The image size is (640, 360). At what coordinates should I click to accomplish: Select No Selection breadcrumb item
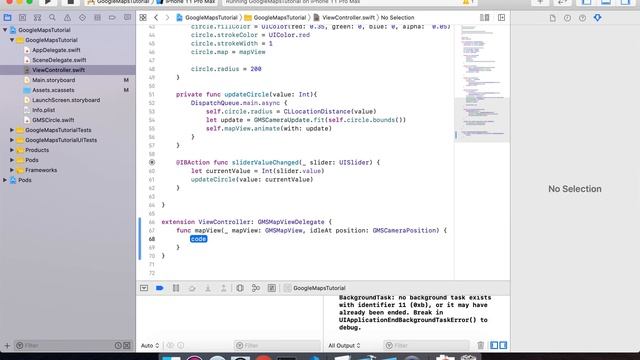pos(398,18)
